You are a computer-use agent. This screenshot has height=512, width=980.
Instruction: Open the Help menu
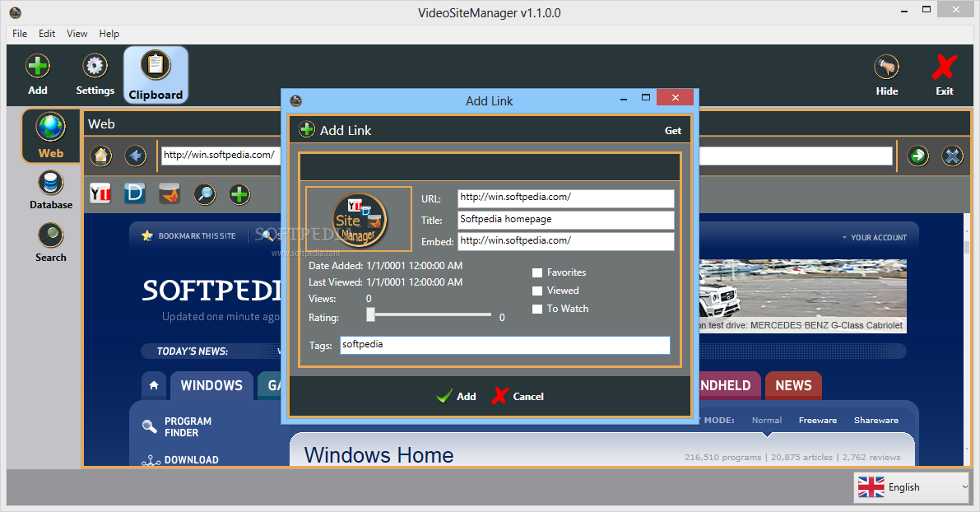click(x=109, y=34)
